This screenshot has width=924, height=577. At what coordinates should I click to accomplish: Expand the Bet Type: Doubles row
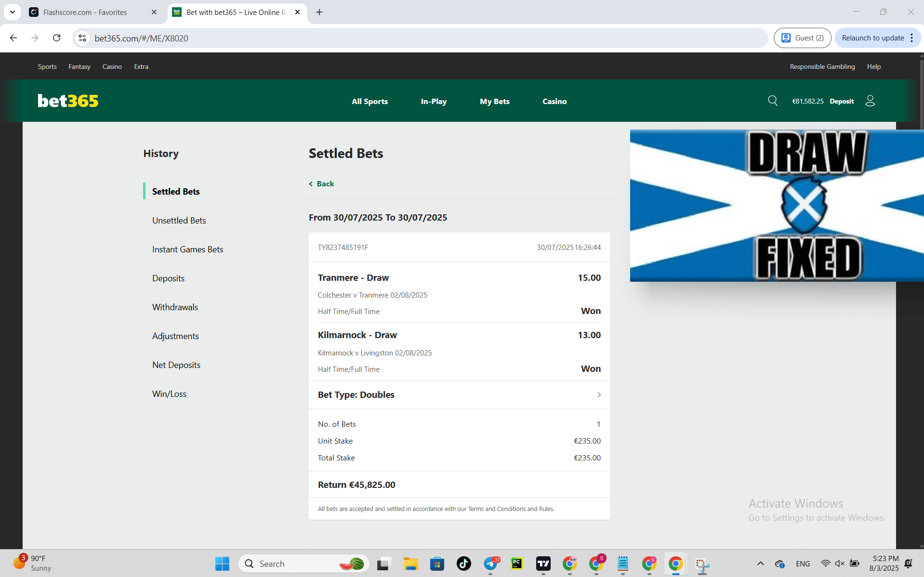pyautogui.click(x=459, y=394)
